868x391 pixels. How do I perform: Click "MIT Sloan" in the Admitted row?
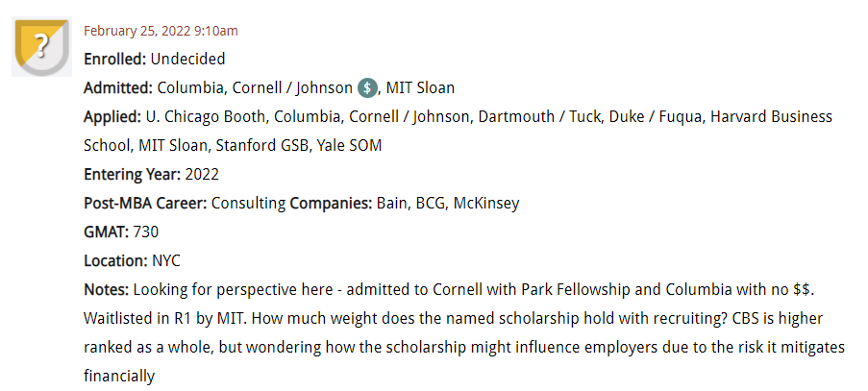pos(420,87)
